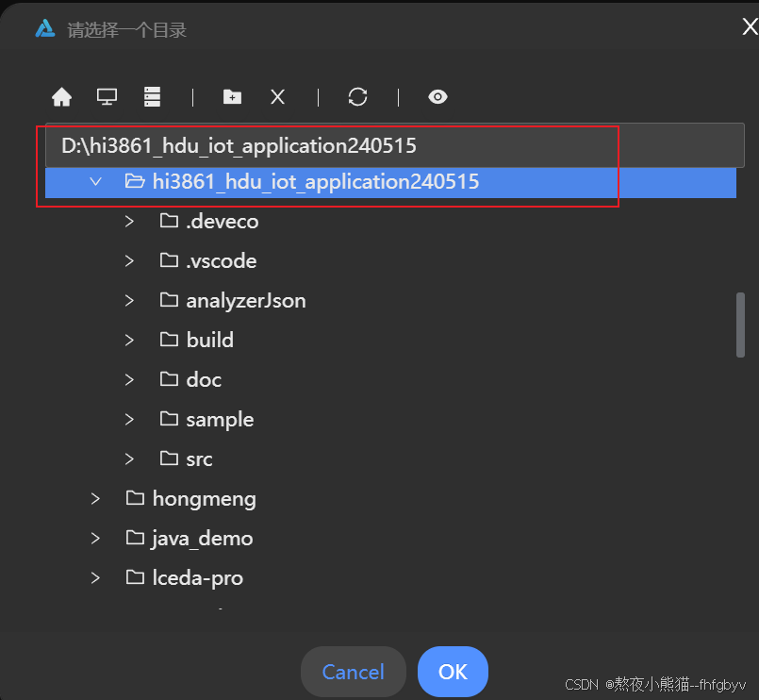759x700 pixels.
Task: Select the sample folder
Action: [x=206, y=420]
